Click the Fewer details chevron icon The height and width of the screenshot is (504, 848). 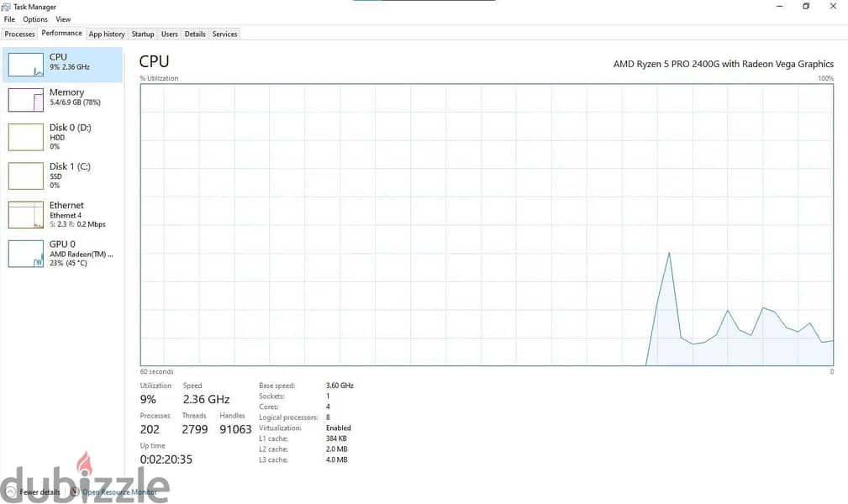tap(10, 492)
